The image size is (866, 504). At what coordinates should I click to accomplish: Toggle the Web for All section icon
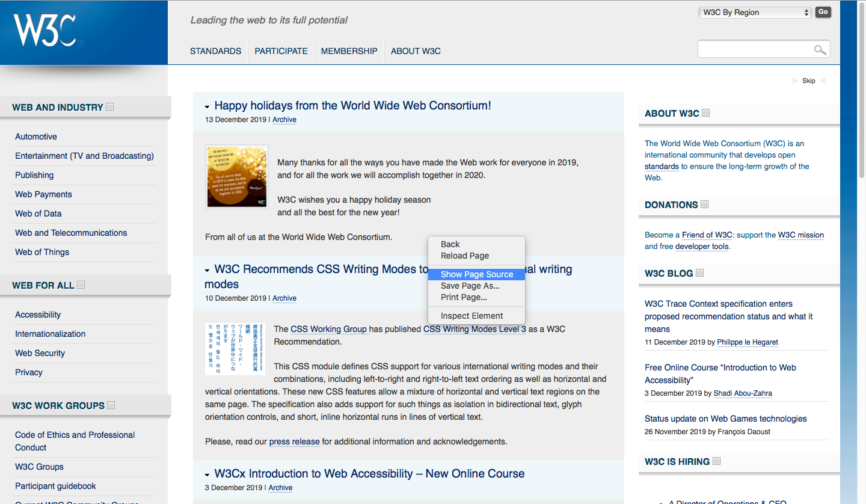[x=81, y=285]
